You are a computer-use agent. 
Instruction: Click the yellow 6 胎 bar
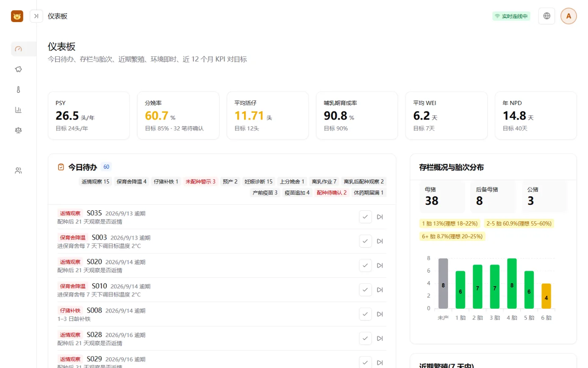coord(546,296)
